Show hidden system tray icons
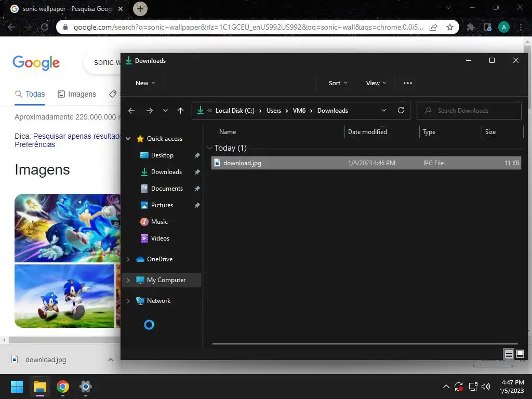 tap(446, 387)
